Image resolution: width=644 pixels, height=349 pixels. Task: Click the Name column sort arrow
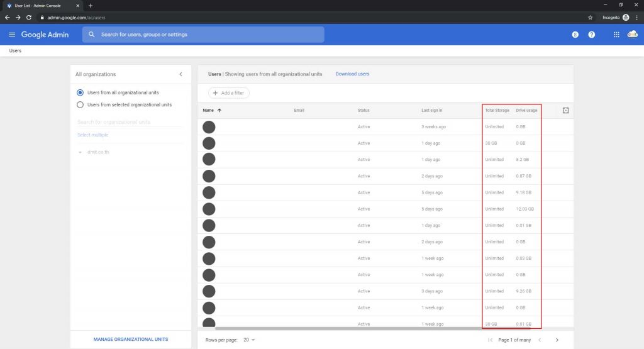pyautogui.click(x=219, y=111)
